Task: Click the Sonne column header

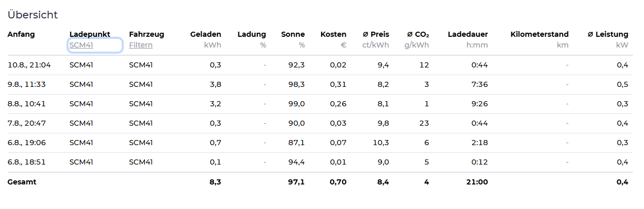Action: tap(293, 34)
